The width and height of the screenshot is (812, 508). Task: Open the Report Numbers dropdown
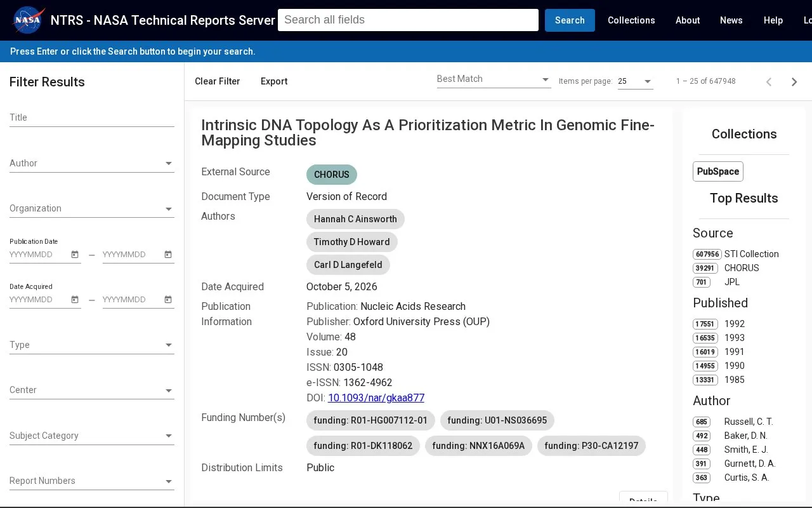pos(92,481)
